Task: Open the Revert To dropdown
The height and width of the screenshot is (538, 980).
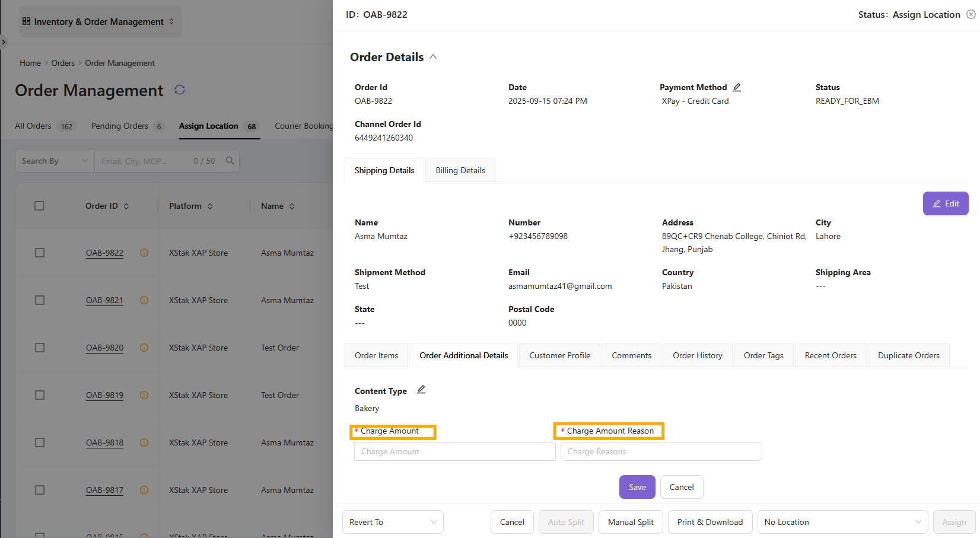Action: coord(393,522)
